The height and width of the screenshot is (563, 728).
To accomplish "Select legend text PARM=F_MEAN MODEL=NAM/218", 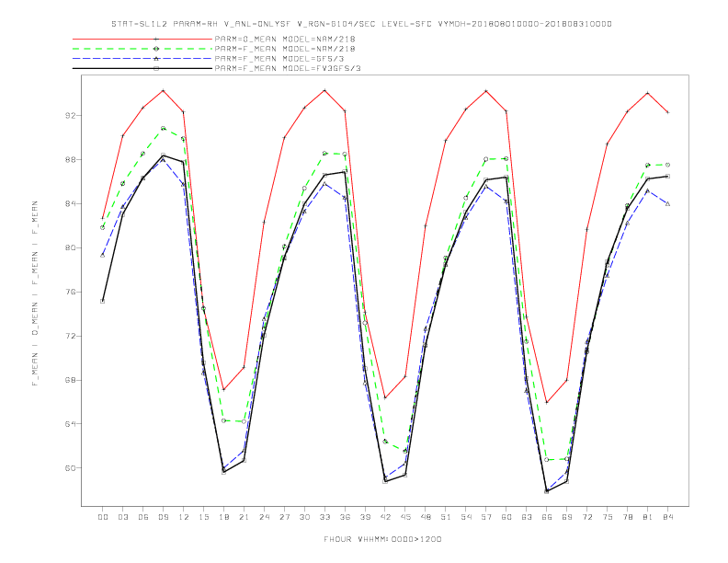I will (x=285, y=49).
